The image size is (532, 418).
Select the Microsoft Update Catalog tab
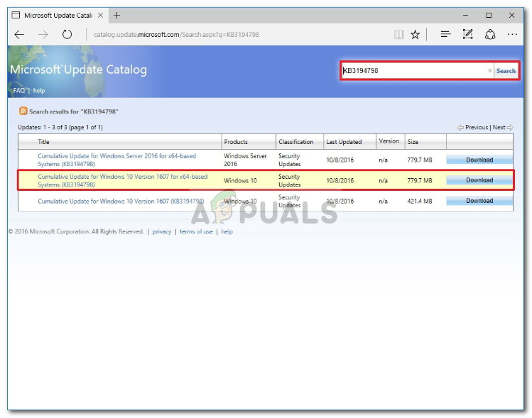58,15
